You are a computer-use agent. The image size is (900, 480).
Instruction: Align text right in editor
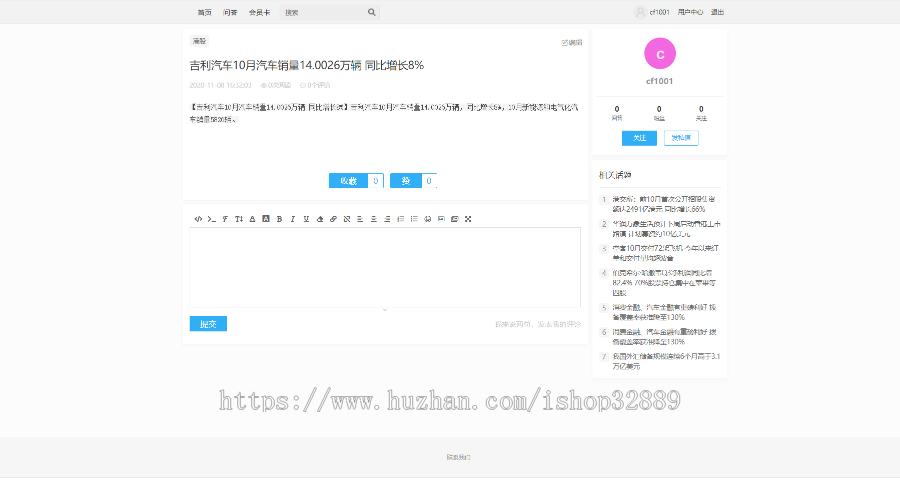coord(387,219)
